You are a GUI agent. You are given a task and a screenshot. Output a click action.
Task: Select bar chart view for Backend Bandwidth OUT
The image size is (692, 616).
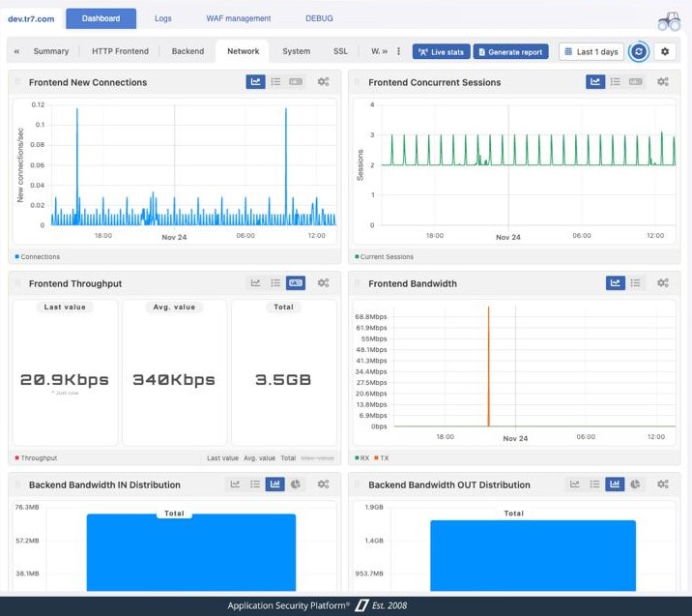click(x=615, y=484)
